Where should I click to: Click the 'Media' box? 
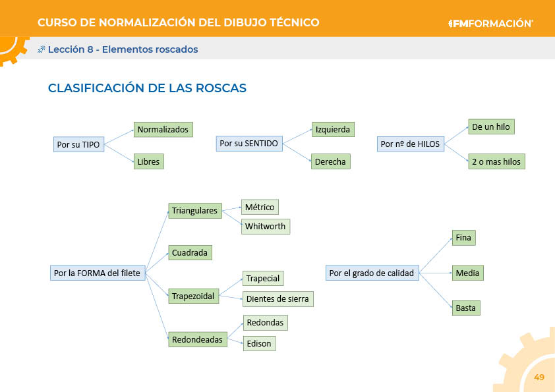(467, 273)
